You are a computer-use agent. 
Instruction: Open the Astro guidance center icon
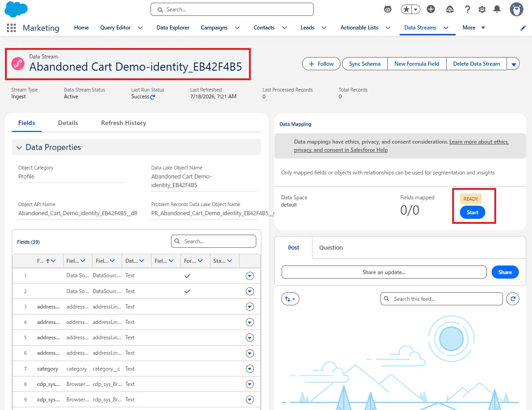387,10
